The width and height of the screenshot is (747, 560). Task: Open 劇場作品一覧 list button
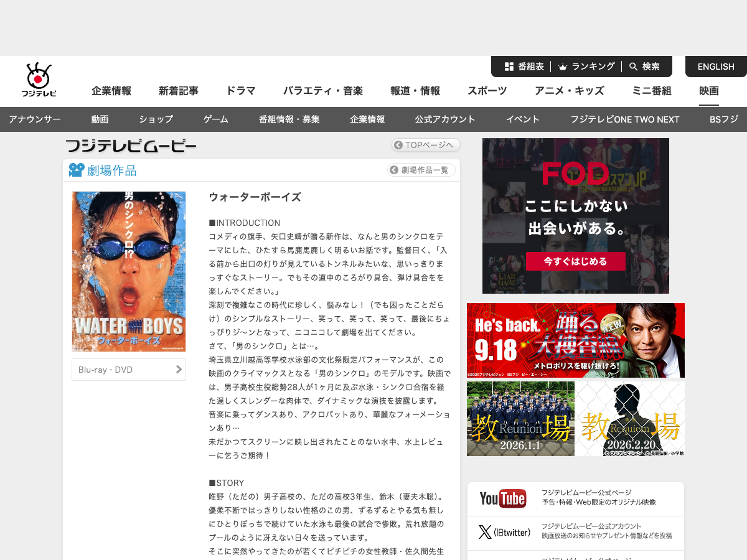coord(421,170)
